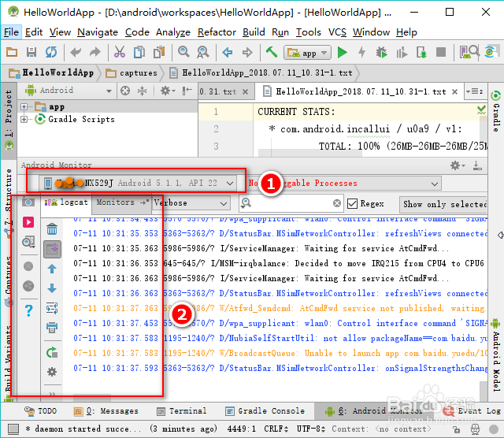Open the Terminal tool window
Viewport: 504px width, 438px height.
point(182,411)
